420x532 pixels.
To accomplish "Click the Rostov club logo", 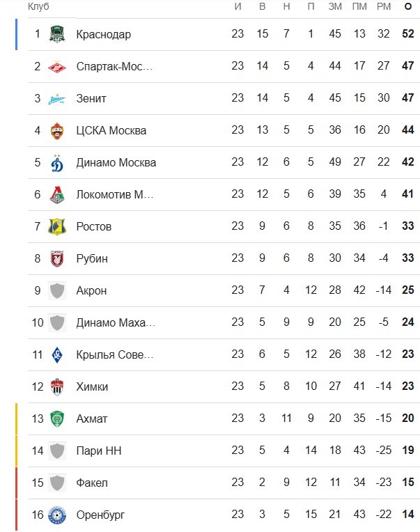I will coord(57,227).
